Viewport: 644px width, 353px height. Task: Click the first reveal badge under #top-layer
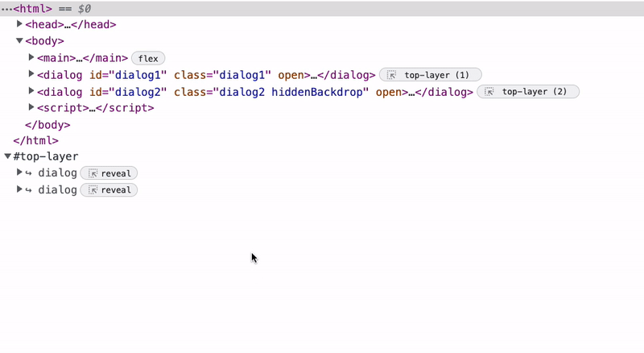tap(109, 173)
